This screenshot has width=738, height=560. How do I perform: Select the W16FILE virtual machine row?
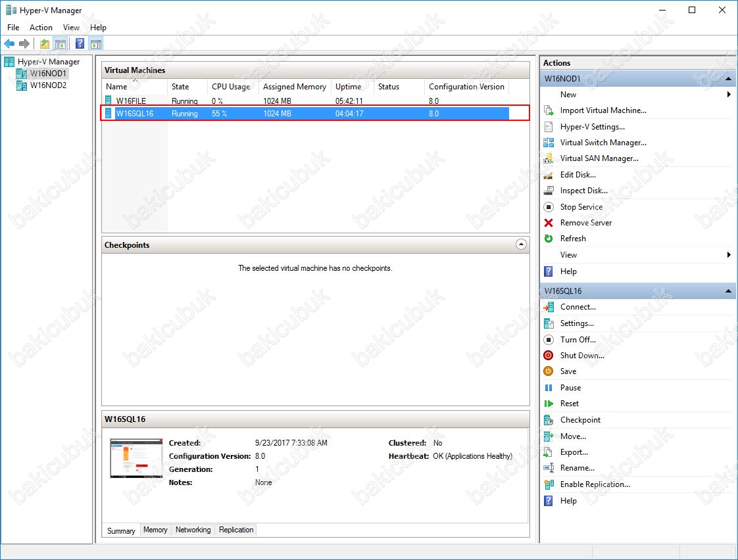click(x=306, y=101)
